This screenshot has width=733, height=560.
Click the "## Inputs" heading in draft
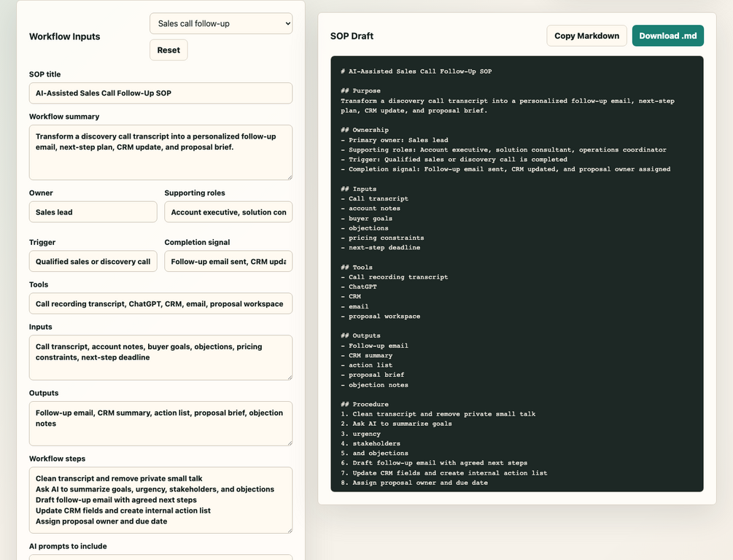(359, 189)
